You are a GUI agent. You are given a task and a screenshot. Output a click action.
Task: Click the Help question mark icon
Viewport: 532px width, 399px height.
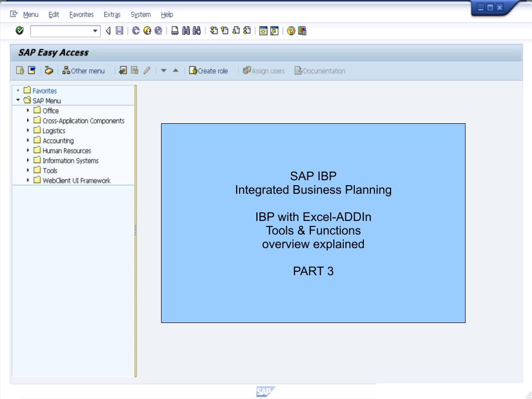[290, 31]
